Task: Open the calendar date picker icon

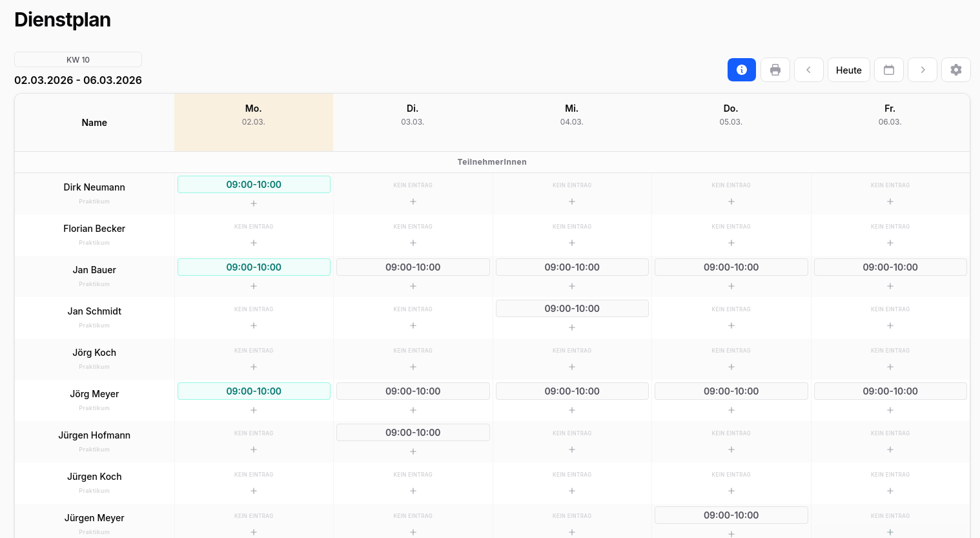Action: click(888, 70)
